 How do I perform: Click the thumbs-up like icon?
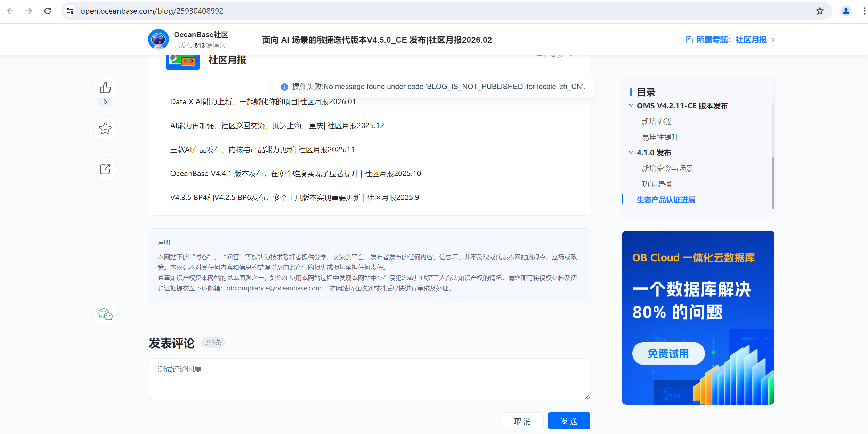(x=105, y=88)
